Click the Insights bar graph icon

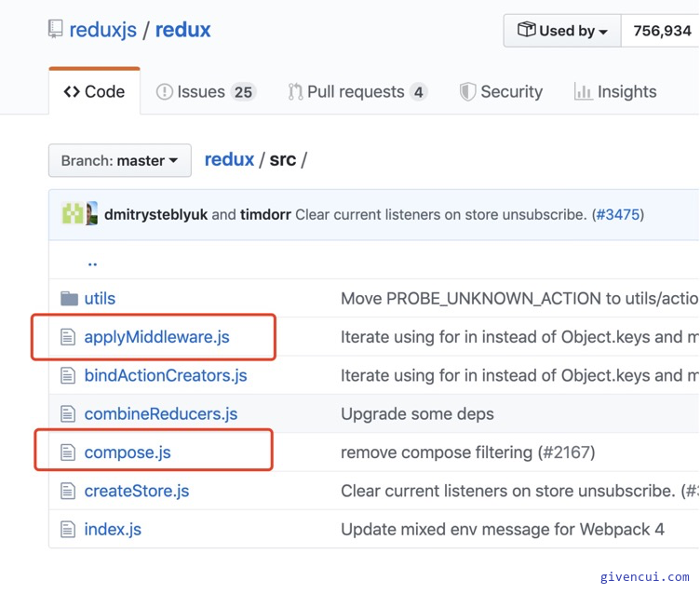[583, 91]
